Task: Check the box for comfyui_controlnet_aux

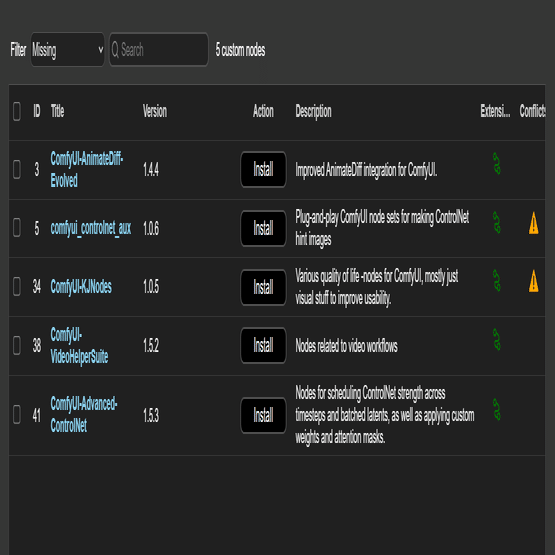Action: 17,227
